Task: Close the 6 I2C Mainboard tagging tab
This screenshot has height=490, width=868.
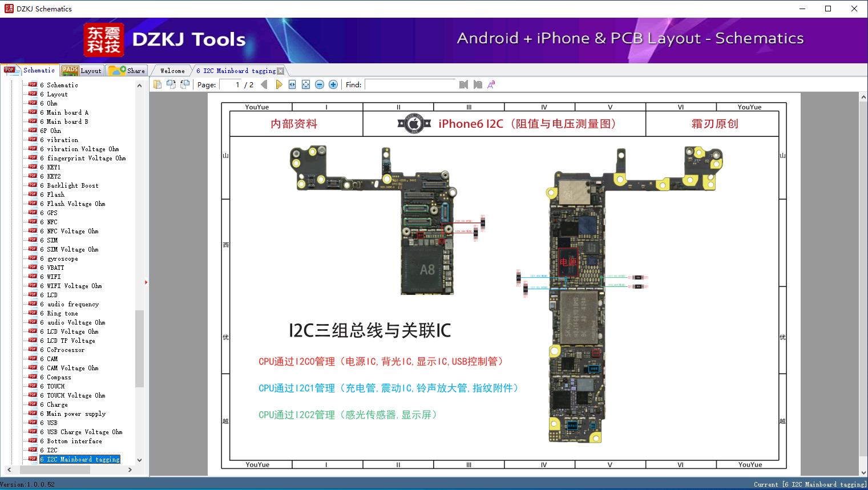Action: pos(280,71)
